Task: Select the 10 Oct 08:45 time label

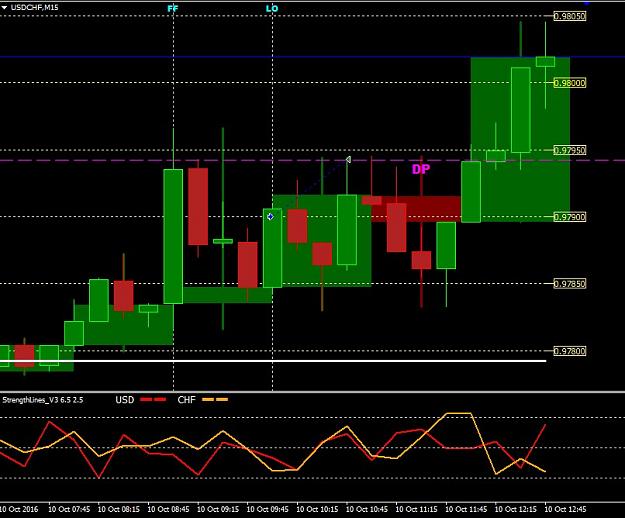Action: point(168,509)
